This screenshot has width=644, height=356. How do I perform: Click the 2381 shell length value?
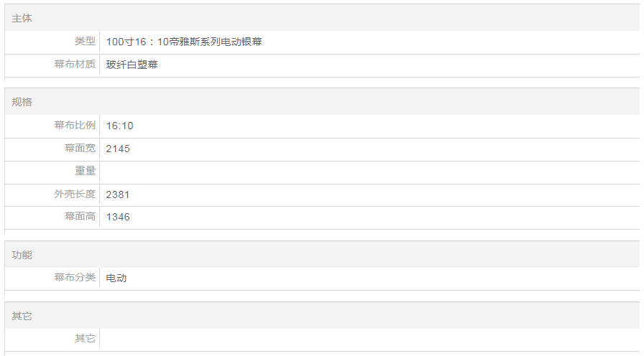click(x=118, y=194)
